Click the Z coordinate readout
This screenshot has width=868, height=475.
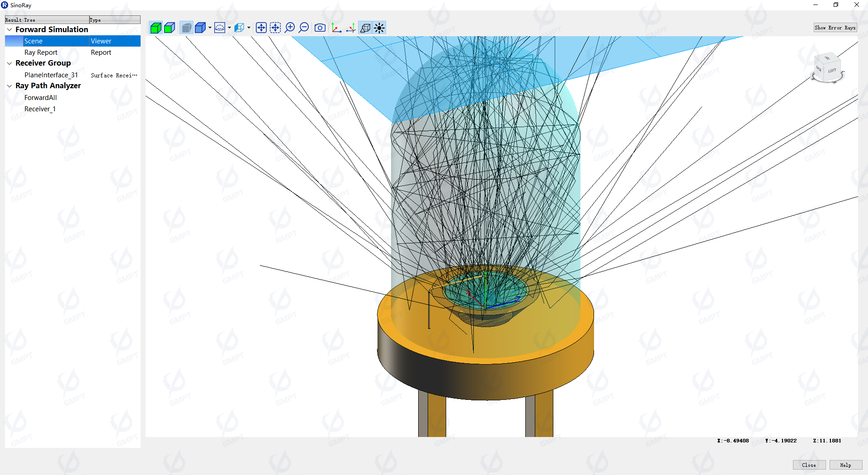(x=827, y=441)
